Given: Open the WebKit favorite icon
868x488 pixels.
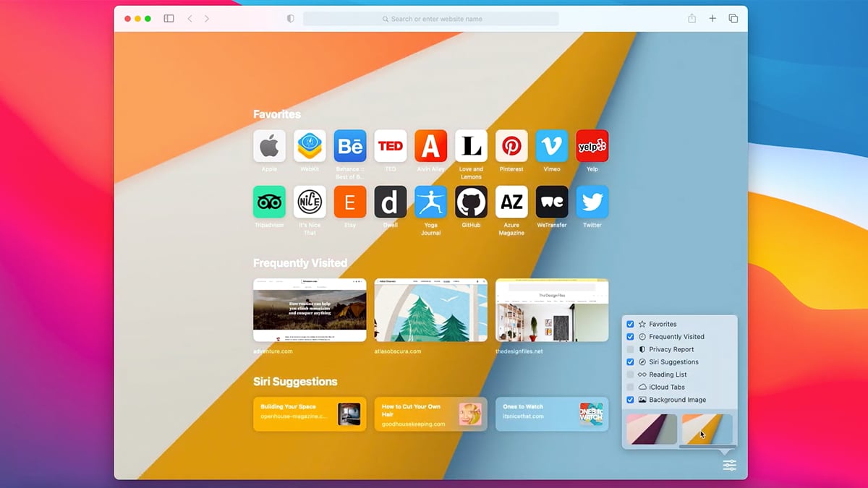Looking at the screenshot, I should coord(310,146).
